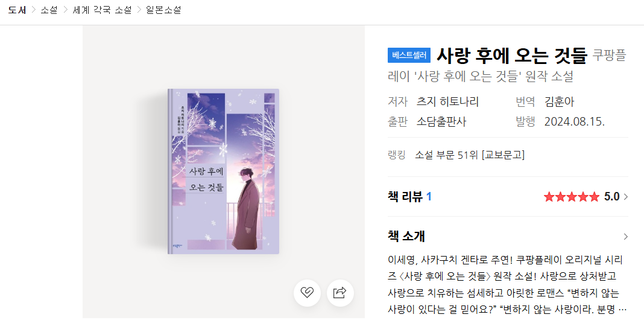Expand book reviews via the rating chevron

coord(625,197)
